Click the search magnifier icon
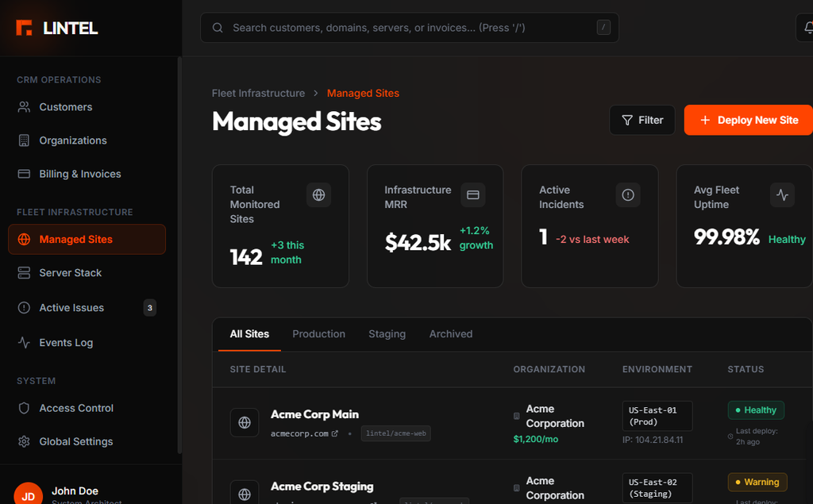813x504 pixels. tap(218, 28)
